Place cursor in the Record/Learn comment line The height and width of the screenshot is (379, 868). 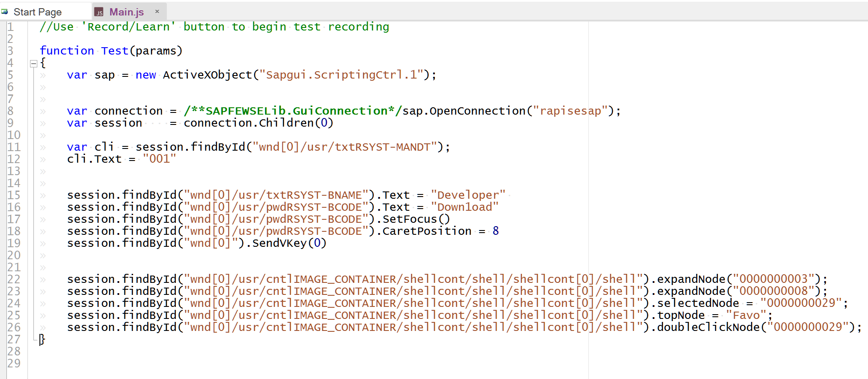(x=214, y=27)
